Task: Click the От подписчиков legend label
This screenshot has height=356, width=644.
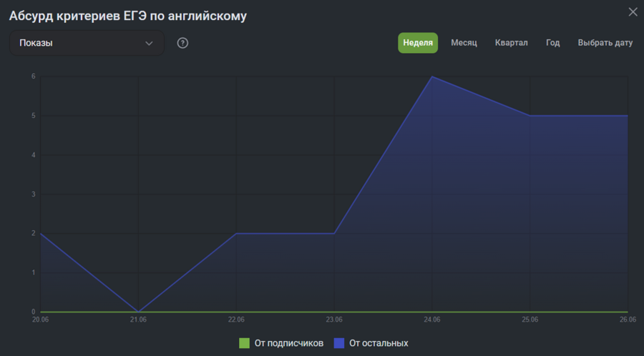Action: coord(289,343)
